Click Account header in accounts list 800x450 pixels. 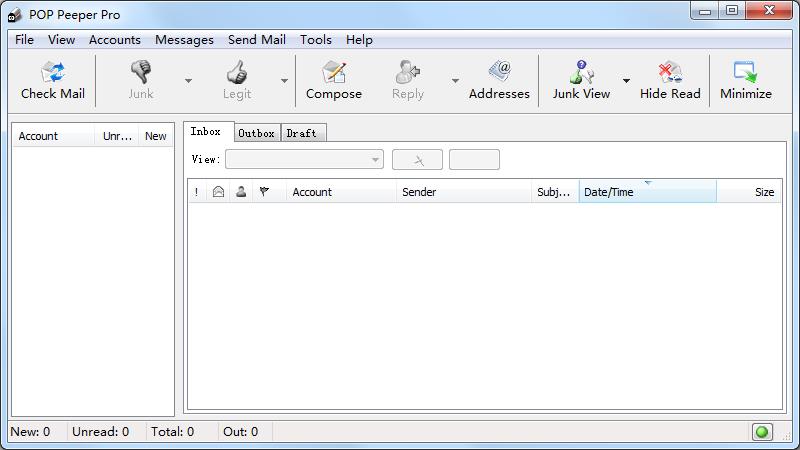click(54, 136)
